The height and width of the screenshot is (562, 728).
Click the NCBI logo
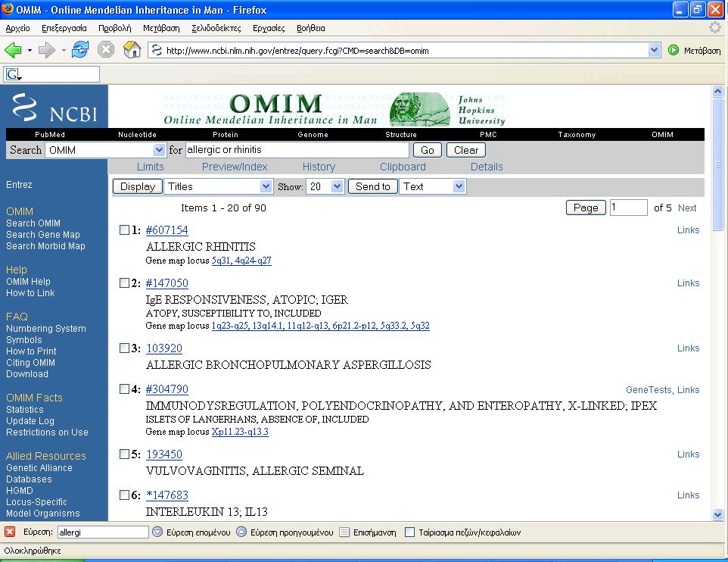coord(54,108)
